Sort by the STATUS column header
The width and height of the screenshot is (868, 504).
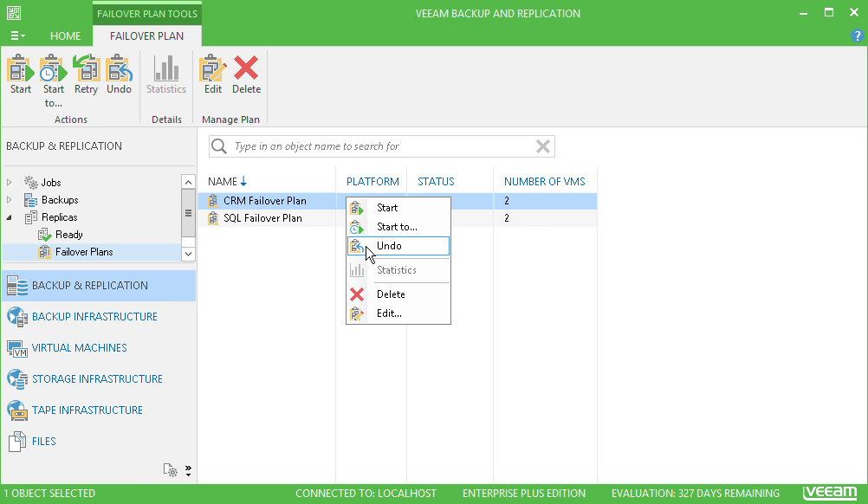coord(436,182)
